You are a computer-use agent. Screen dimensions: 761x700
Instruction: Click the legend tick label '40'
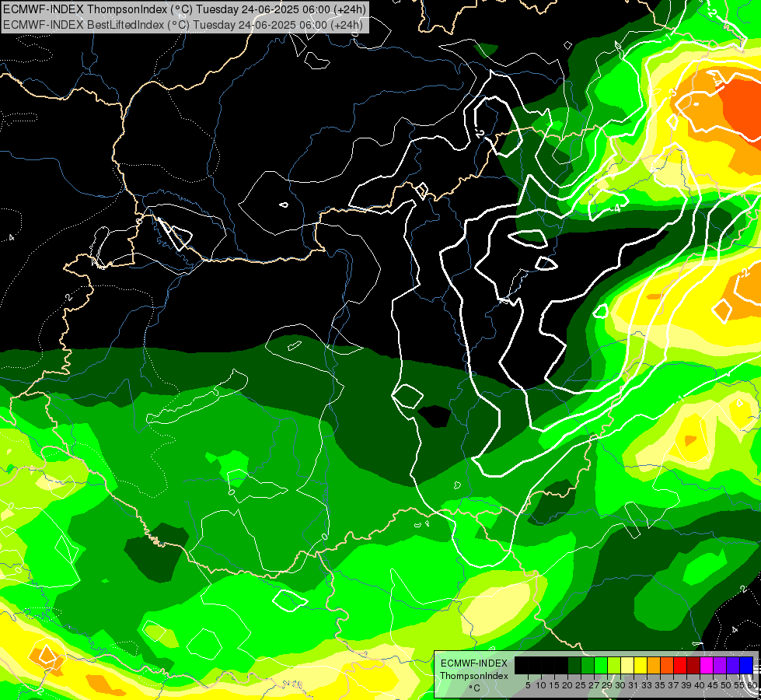tap(700, 685)
